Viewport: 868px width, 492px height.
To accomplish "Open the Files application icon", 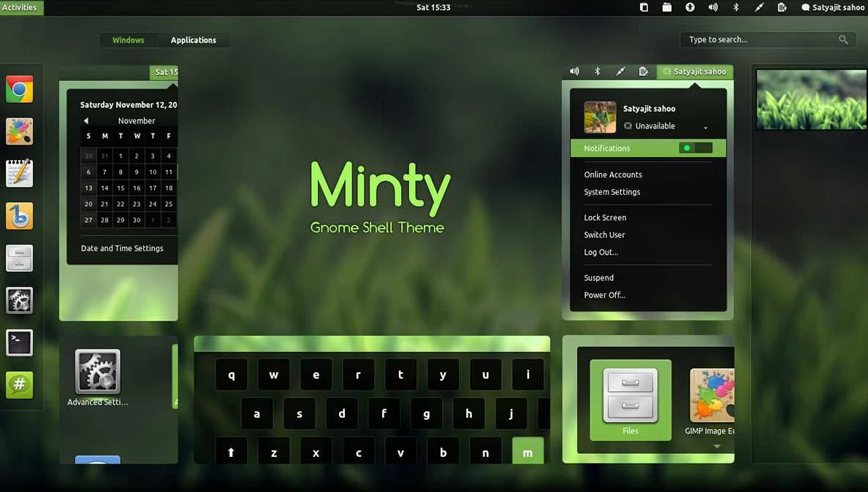I will pyautogui.click(x=629, y=394).
